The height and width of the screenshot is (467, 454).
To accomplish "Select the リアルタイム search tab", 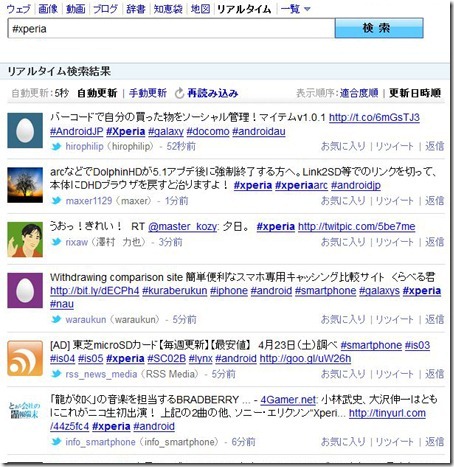I will [244, 9].
